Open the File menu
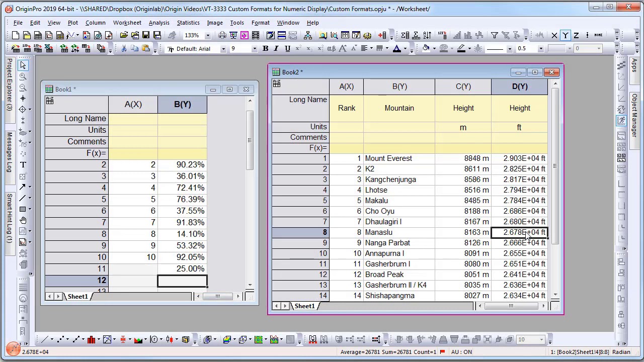Screen dimensions: 644x362 click(x=18, y=23)
